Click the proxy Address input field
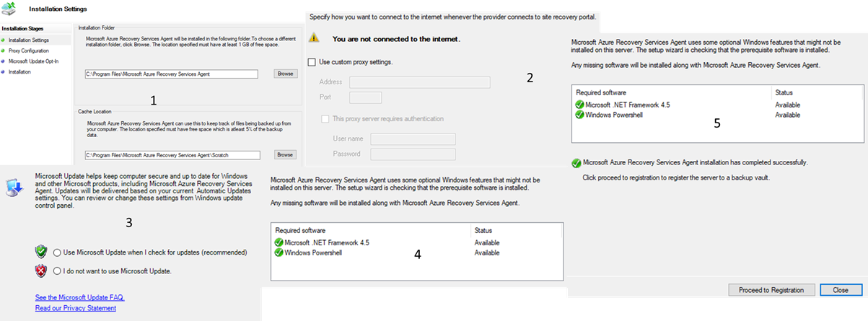The image size is (868, 321). click(x=419, y=82)
